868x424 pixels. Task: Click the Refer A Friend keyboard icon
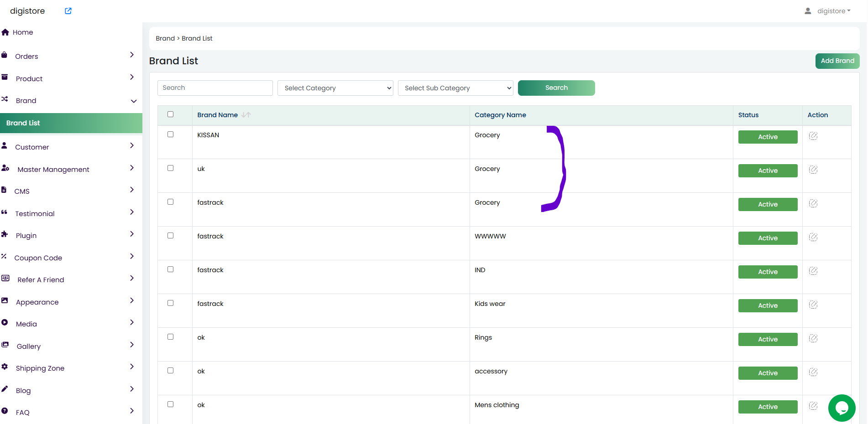(5, 278)
